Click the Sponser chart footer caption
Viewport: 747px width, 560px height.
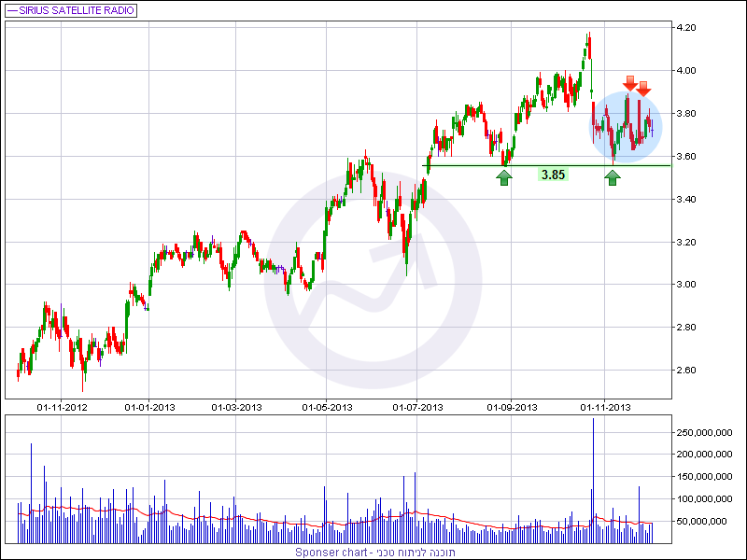pyautogui.click(x=375, y=553)
